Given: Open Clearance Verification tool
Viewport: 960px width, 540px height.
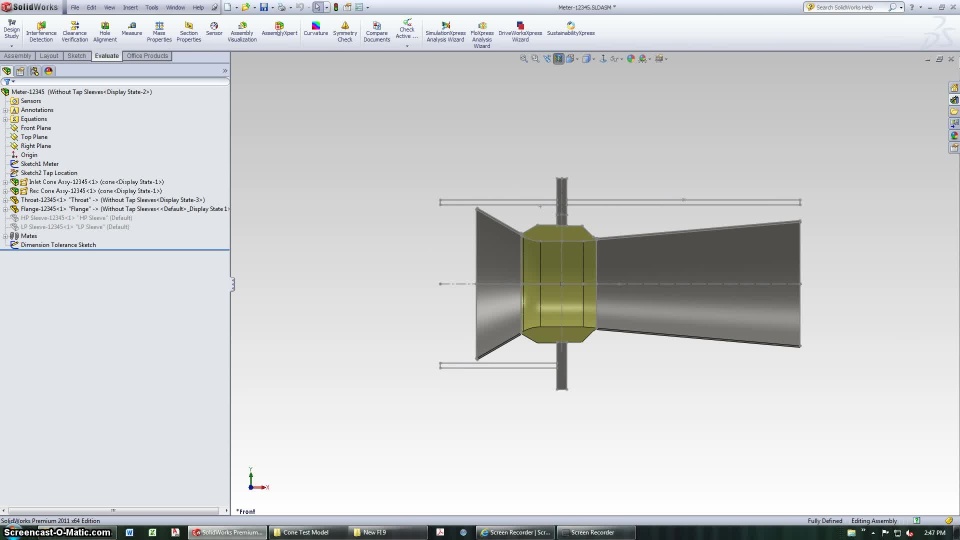Looking at the screenshot, I should tap(75, 32).
